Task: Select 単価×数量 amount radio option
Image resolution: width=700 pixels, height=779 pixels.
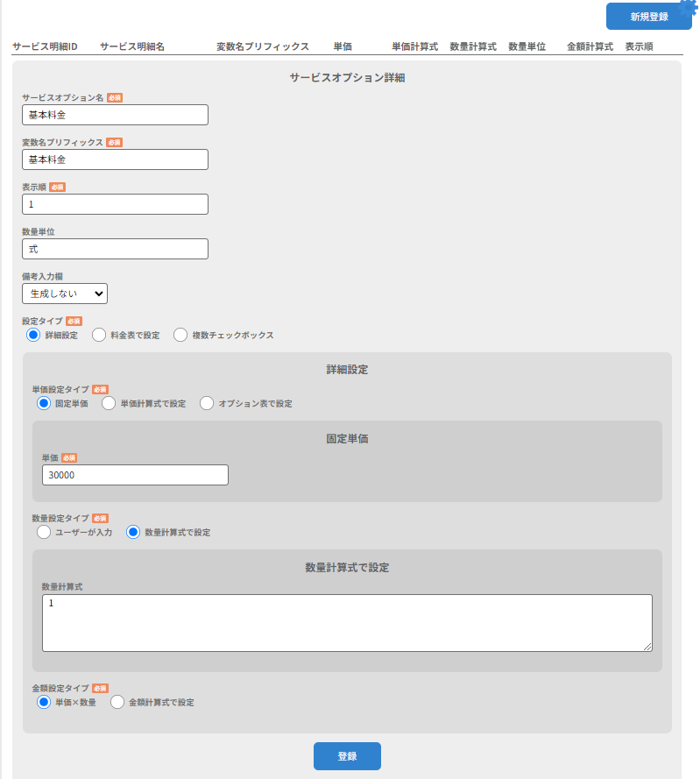Action: pyautogui.click(x=44, y=702)
